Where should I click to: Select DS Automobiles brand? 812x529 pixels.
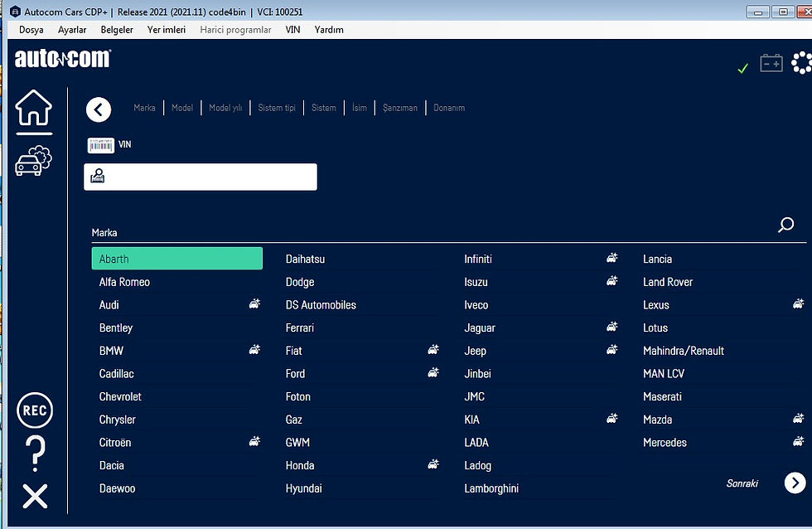321,304
